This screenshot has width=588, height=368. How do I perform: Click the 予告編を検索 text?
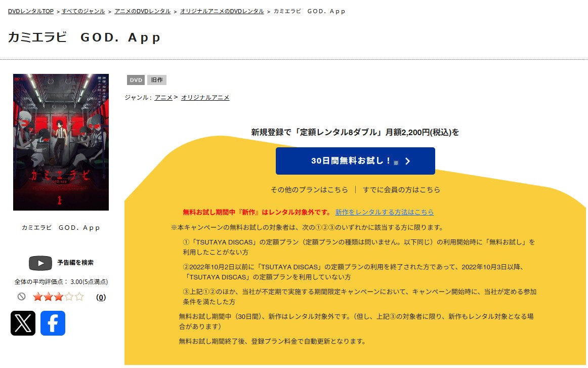click(x=75, y=263)
